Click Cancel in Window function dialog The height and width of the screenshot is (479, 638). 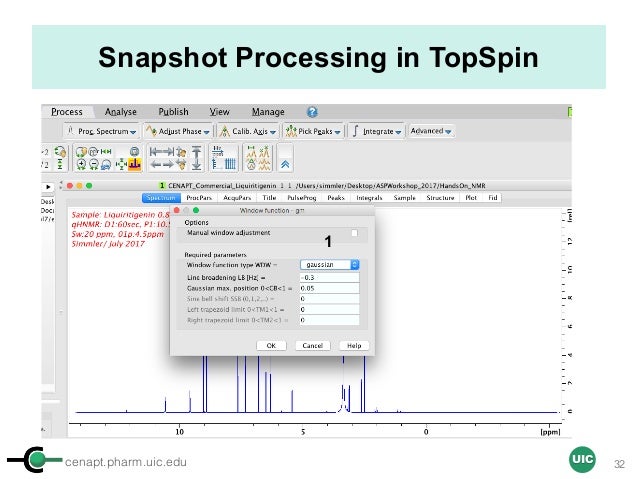click(x=312, y=346)
